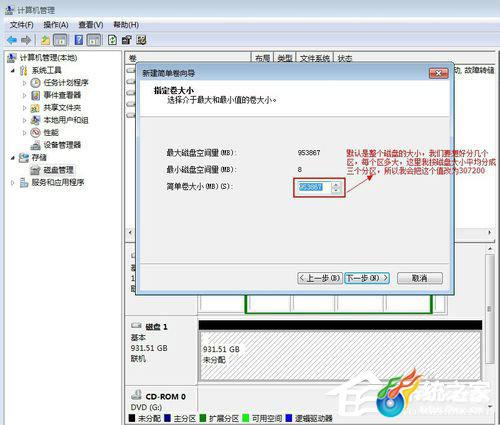This screenshot has width=500, height=425.
Task: Collapse the 存储 tree node
Action: (13, 158)
